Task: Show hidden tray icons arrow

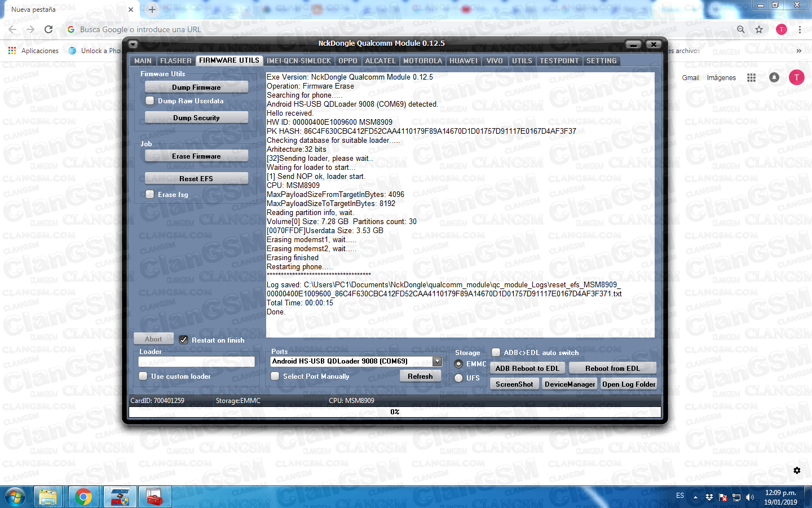Action: click(695, 497)
